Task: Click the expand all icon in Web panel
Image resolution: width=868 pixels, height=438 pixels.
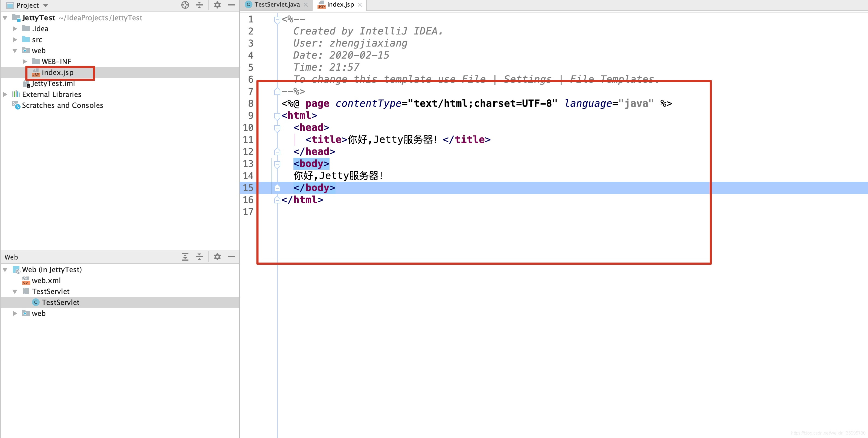Action: point(185,257)
